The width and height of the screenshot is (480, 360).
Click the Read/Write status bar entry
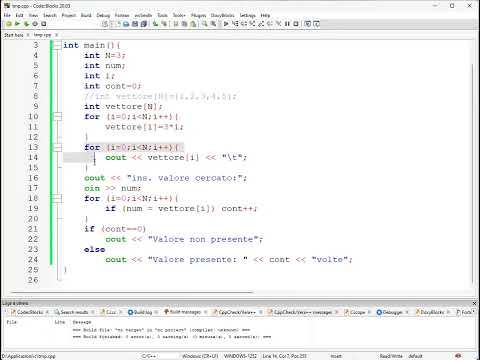click(391, 356)
